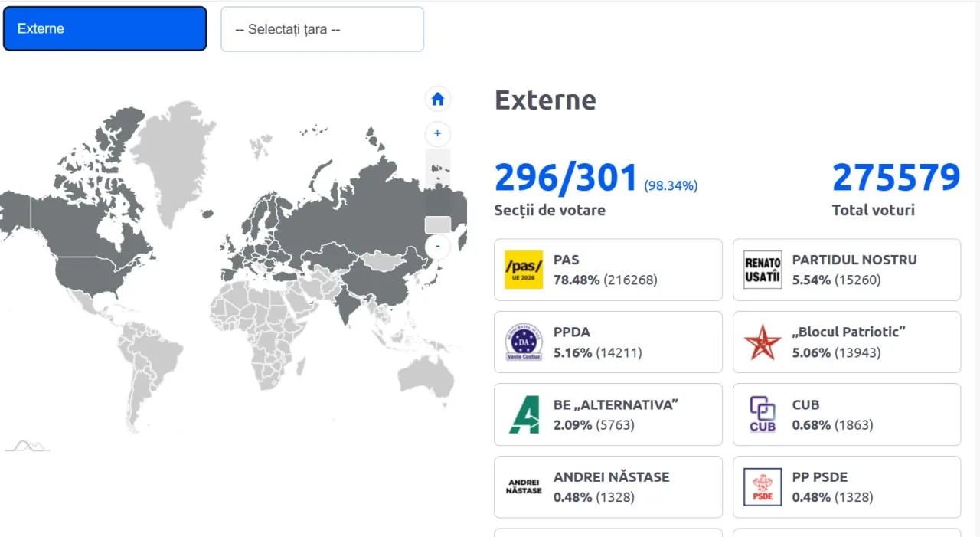
Task: Click the map home reset icon
Action: 438,99
